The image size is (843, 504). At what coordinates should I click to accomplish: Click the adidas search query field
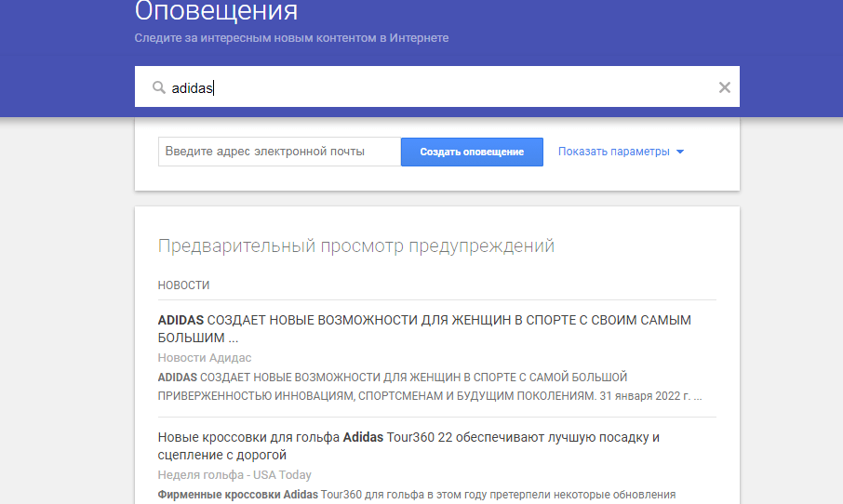coord(437,87)
